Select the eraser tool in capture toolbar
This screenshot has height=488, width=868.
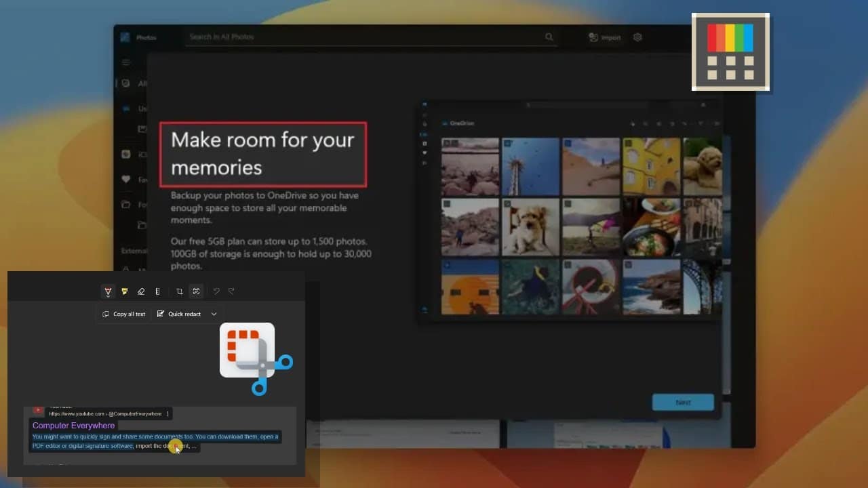pyautogui.click(x=141, y=291)
